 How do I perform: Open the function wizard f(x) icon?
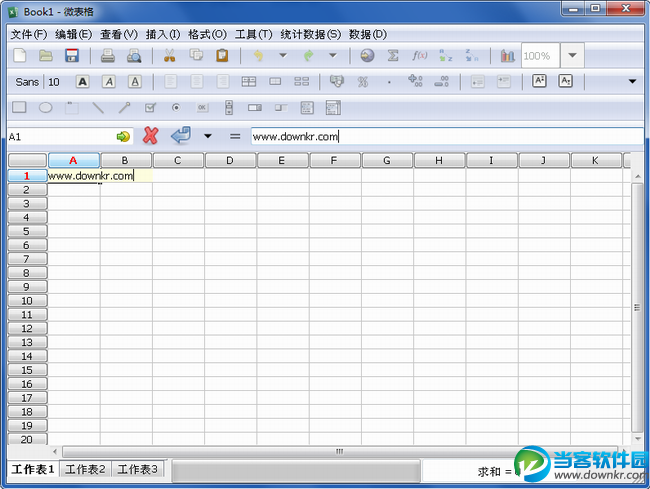point(420,55)
